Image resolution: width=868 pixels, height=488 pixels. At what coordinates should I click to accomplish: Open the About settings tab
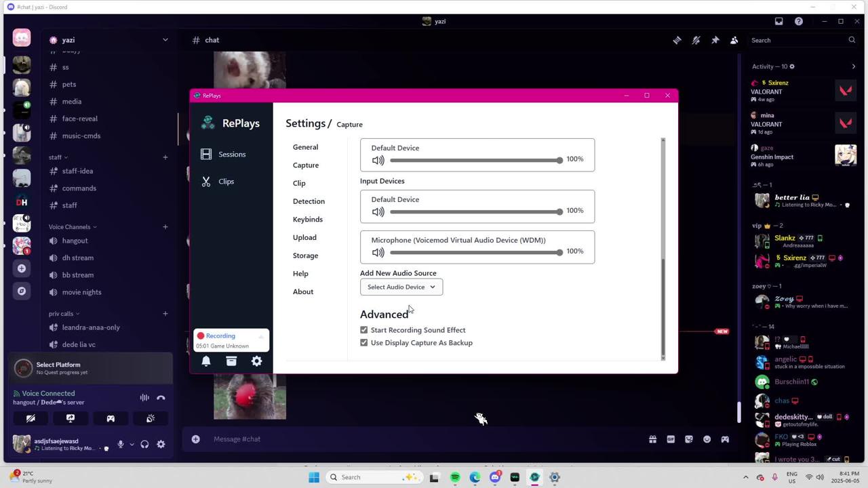pyautogui.click(x=303, y=291)
